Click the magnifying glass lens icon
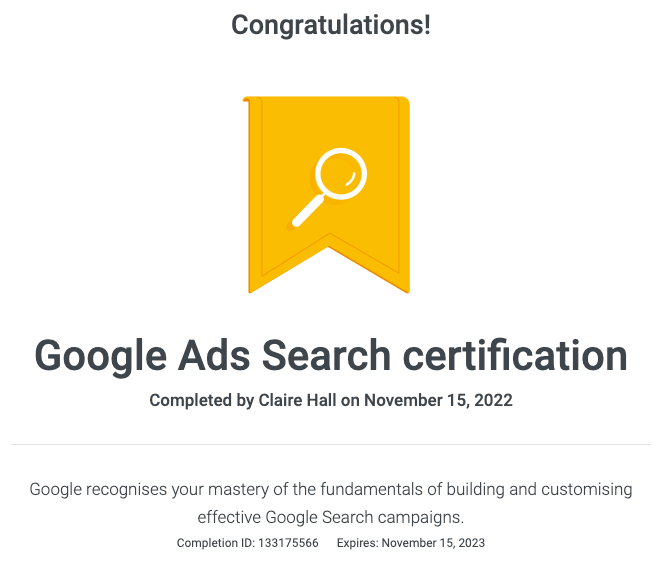The image size is (663, 561). coord(341,174)
